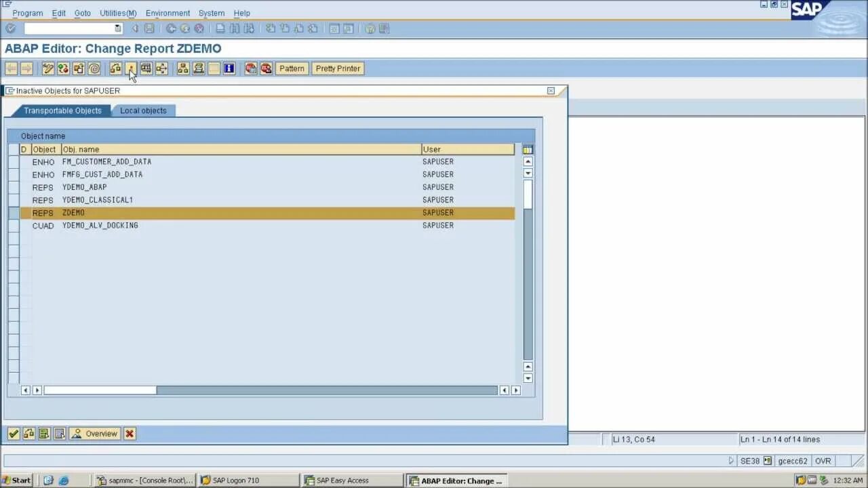Toggle the row selector for YDEMO_ABAP
Viewport: 868px width, 488px height.
(14, 187)
